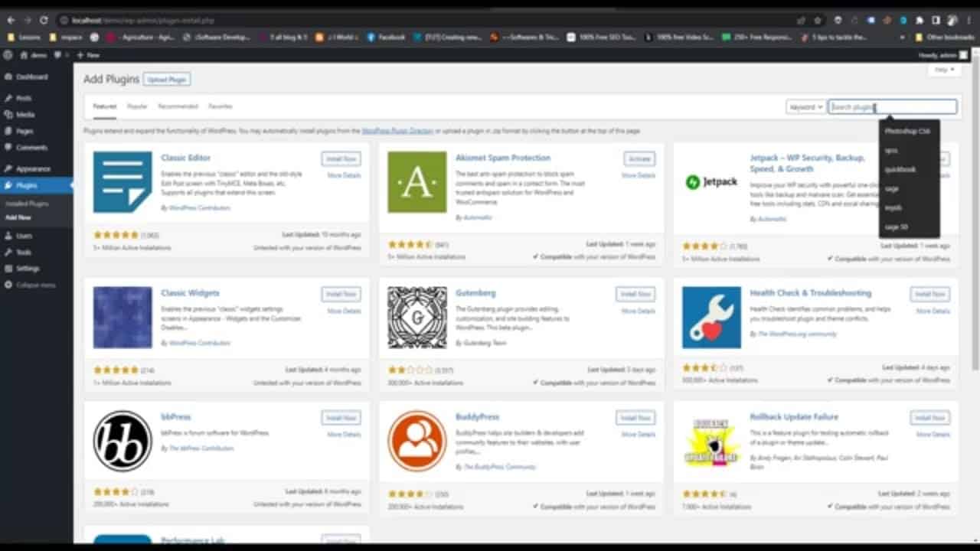This screenshot has height=551, width=980.
Task: Open the Gutenberg plugin title link
Action: tap(475, 293)
